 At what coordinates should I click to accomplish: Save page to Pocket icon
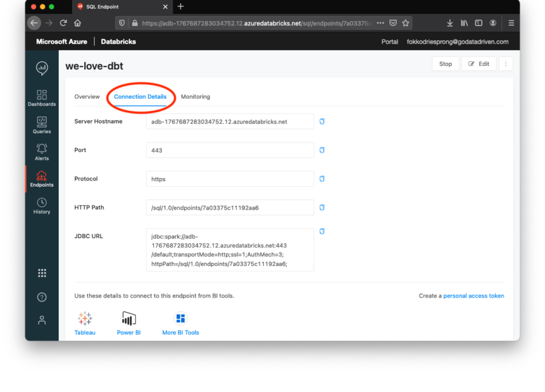pyautogui.click(x=393, y=23)
